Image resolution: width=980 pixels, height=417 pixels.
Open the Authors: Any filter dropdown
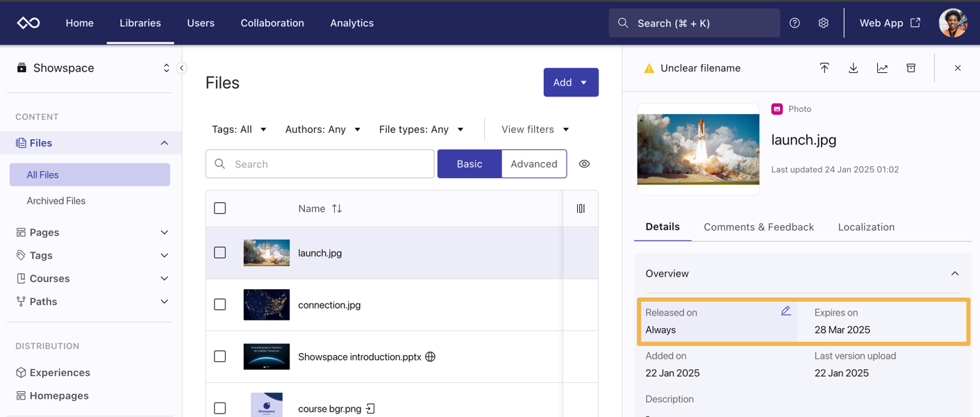tap(323, 129)
